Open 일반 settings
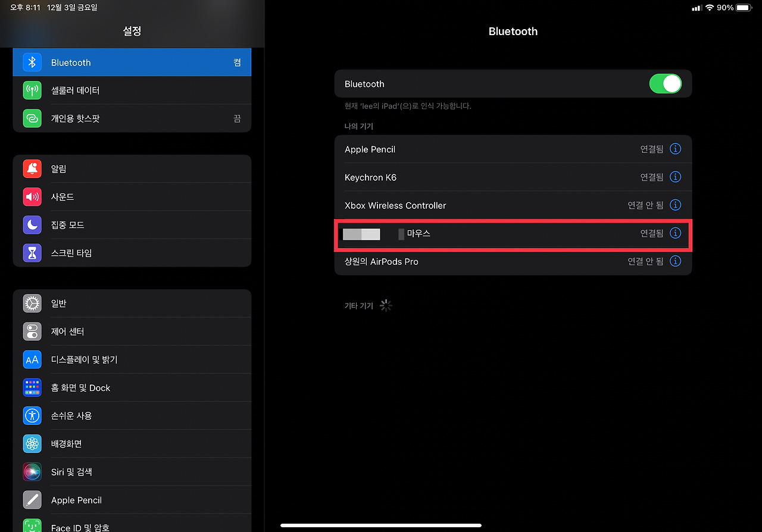This screenshot has width=762, height=532. pyautogui.click(x=132, y=303)
